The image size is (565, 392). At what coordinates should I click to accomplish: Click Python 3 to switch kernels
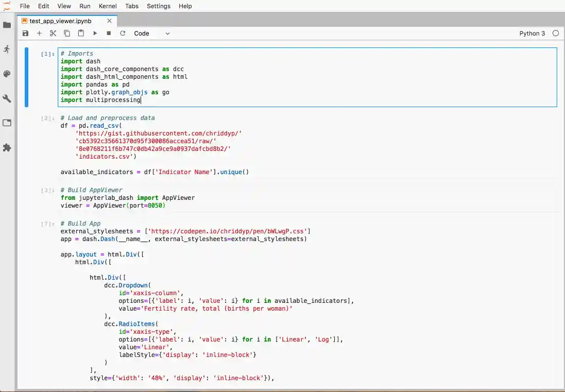click(532, 33)
